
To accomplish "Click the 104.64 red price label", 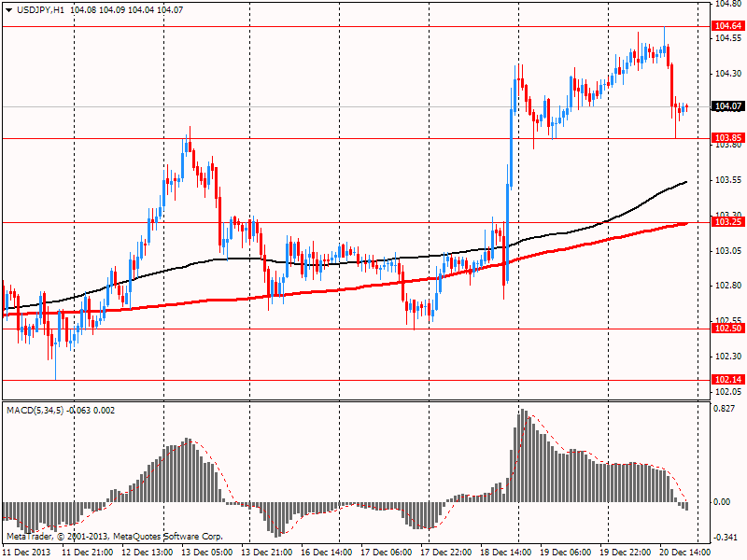I will pyautogui.click(x=728, y=26).
